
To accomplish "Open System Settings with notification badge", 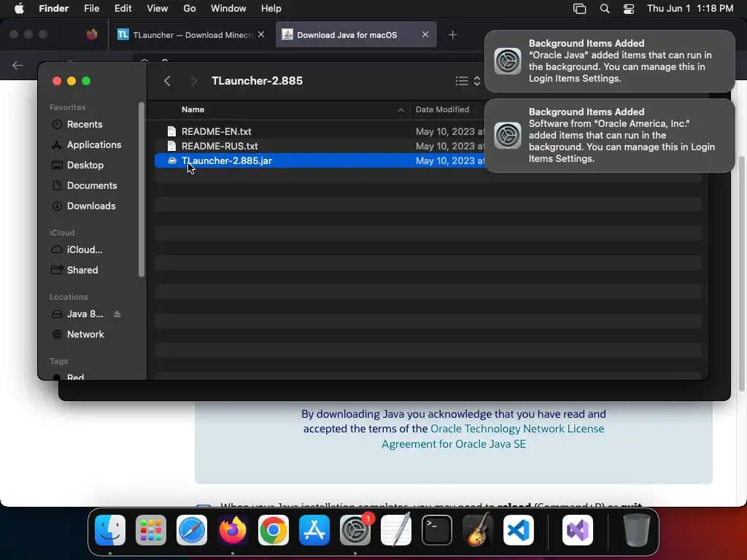I will click(355, 530).
